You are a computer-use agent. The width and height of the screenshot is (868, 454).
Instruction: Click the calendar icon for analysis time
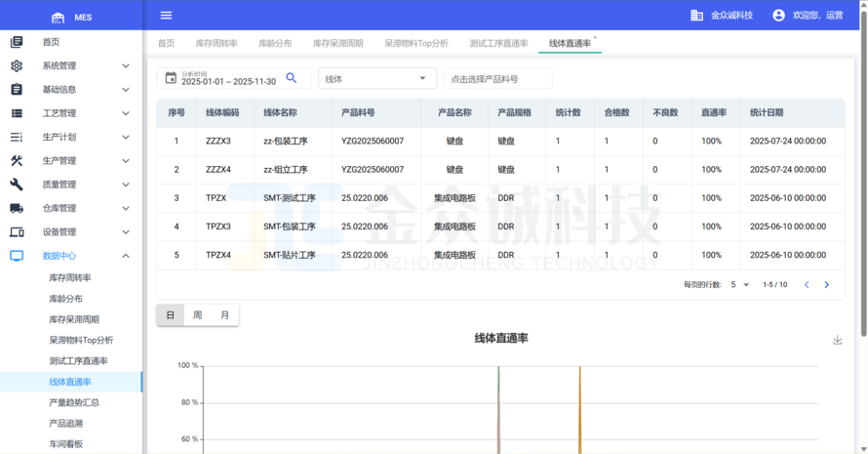pos(171,78)
